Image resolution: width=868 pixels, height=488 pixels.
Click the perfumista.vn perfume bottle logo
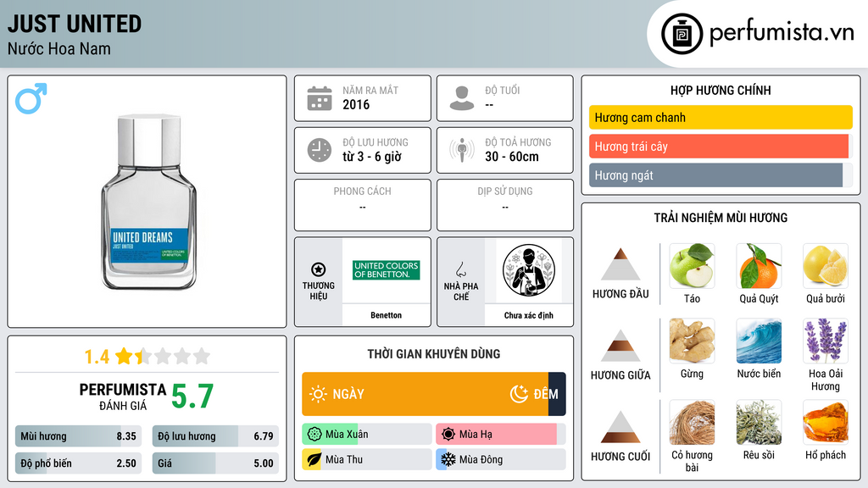click(682, 34)
